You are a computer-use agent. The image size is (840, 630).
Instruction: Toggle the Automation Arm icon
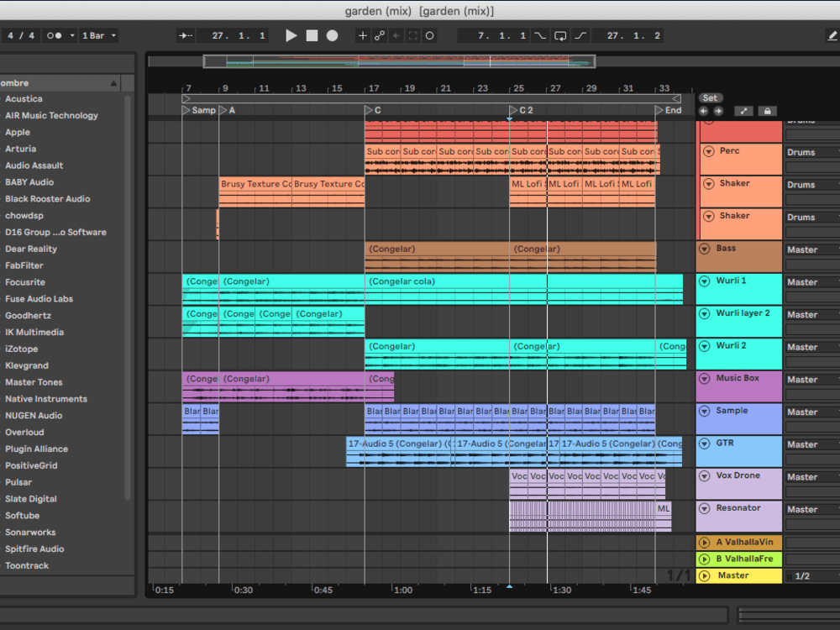[380, 35]
